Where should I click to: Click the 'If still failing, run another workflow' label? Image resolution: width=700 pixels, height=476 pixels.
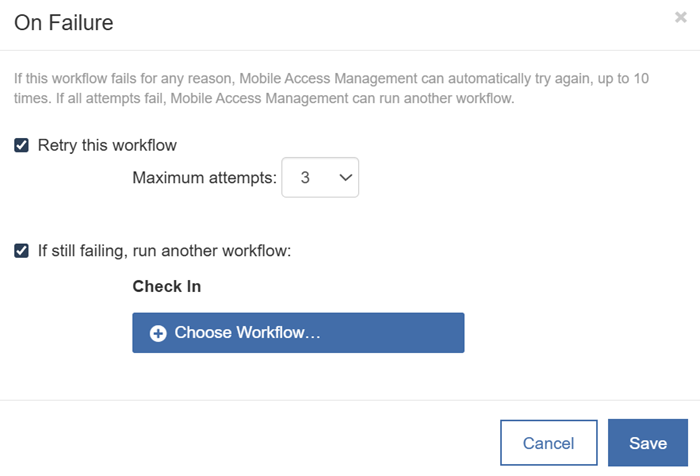pyautogui.click(x=164, y=251)
